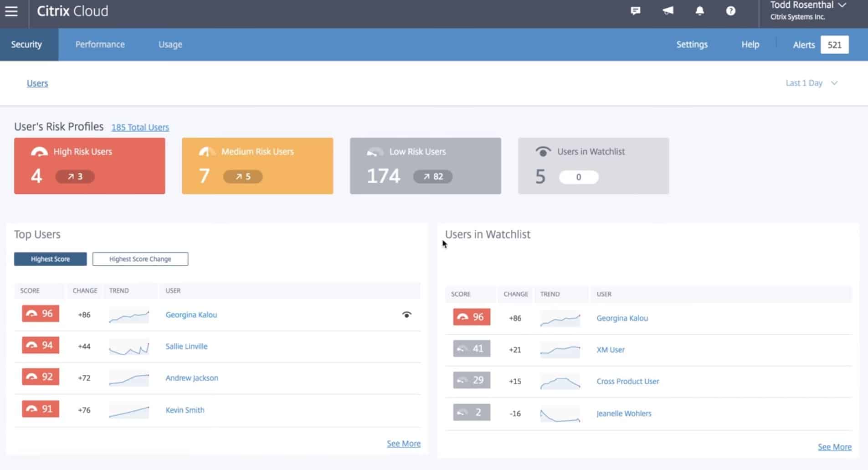Viewport: 868px width, 470px height.
Task: Toggle watchlist eye for Georgina Kalou in Top Users
Action: click(x=407, y=315)
